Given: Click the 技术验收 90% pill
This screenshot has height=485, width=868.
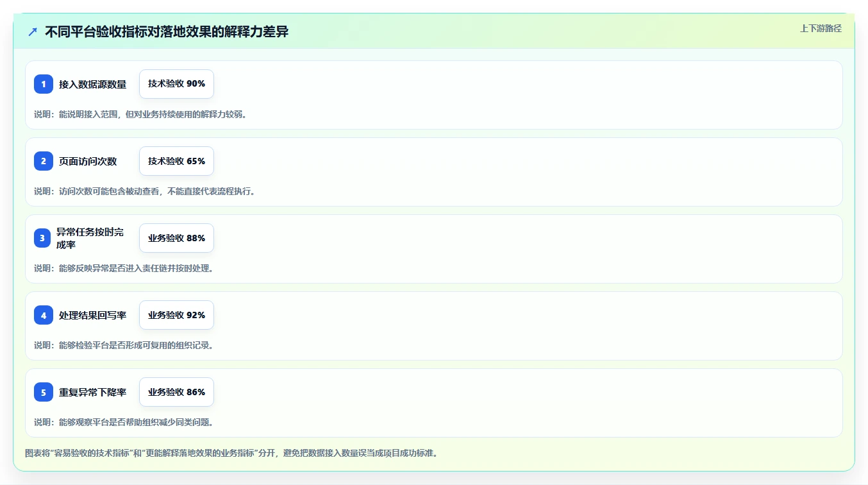Looking at the screenshot, I should pos(176,84).
